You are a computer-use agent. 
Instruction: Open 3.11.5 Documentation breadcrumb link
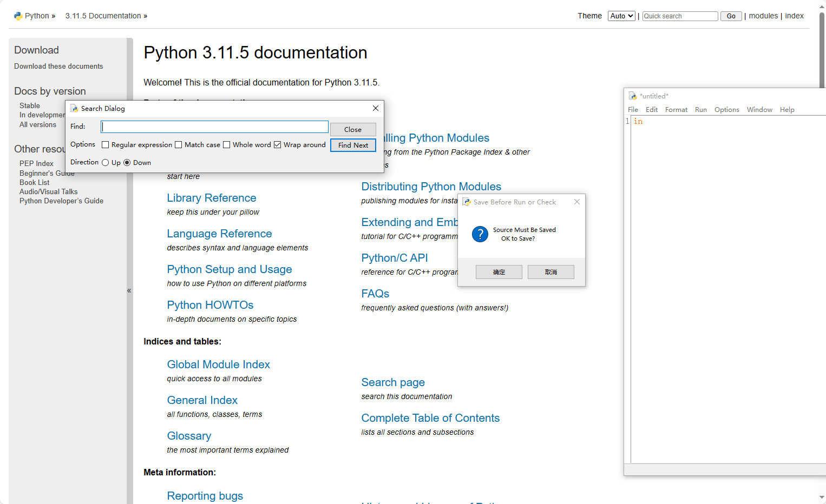pyautogui.click(x=103, y=16)
